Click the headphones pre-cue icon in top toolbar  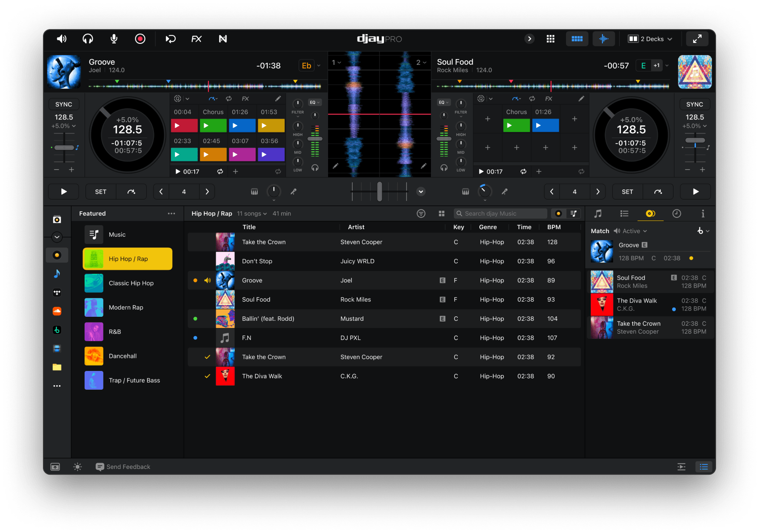click(x=88, y=39)
